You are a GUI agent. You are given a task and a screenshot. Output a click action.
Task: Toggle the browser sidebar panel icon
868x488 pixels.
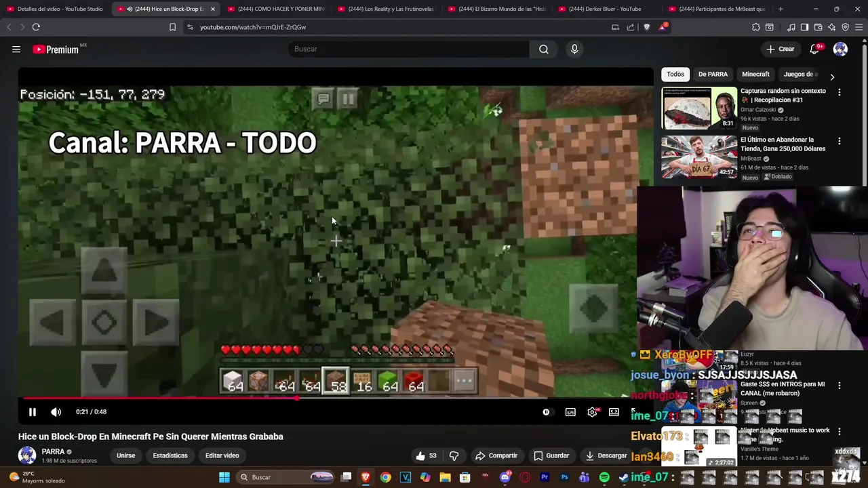[804, 27]
